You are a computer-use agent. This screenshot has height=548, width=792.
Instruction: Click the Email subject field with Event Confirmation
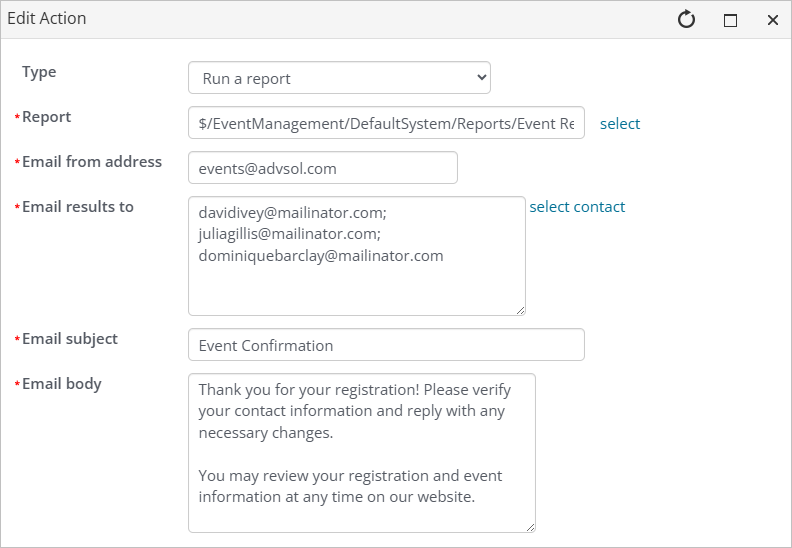(x=386, y=345)
